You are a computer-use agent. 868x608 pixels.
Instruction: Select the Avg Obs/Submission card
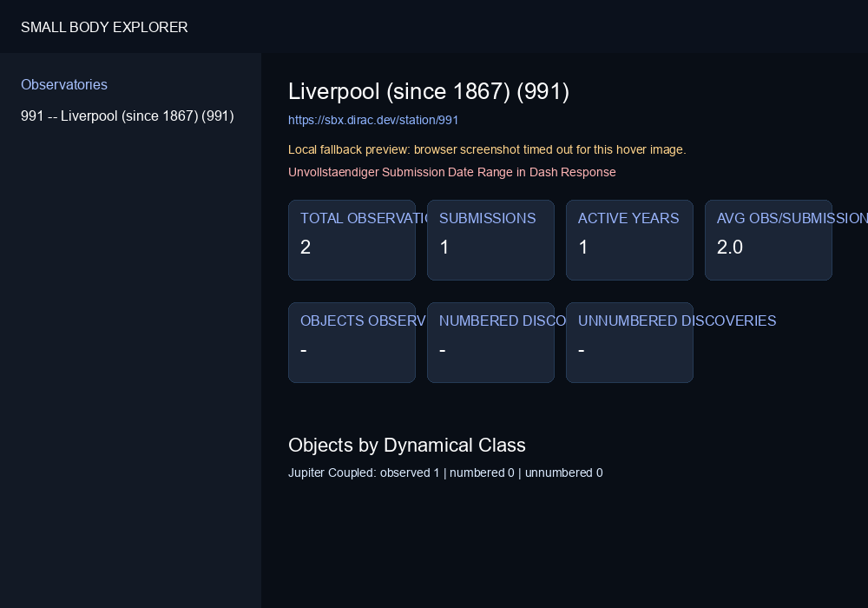coord(769,241)
